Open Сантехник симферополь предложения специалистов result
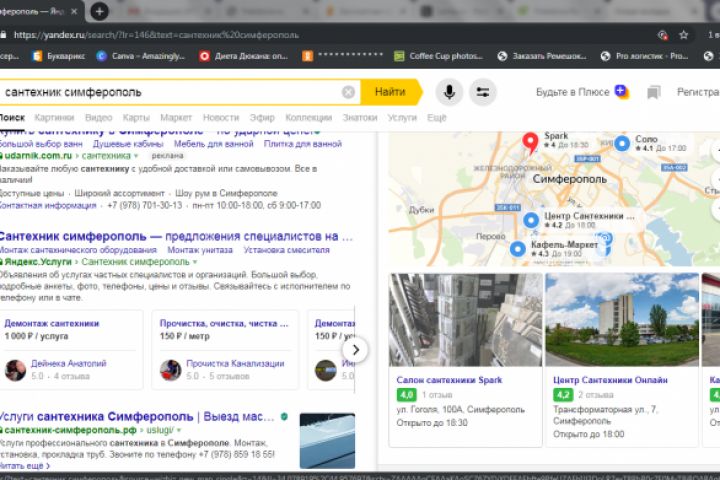720x480 pixels. 176,237
